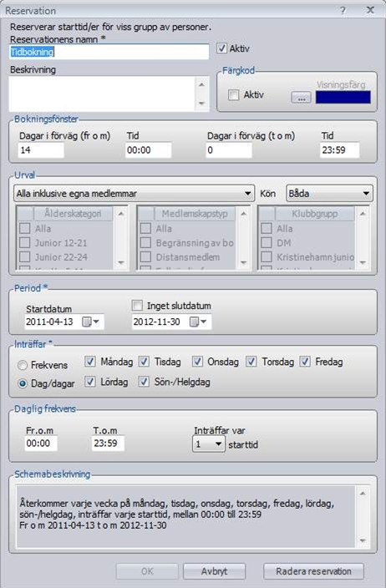Uncheck the Lördag checkbox
Screen dimensions: 386x588
[x=90, y=382]
